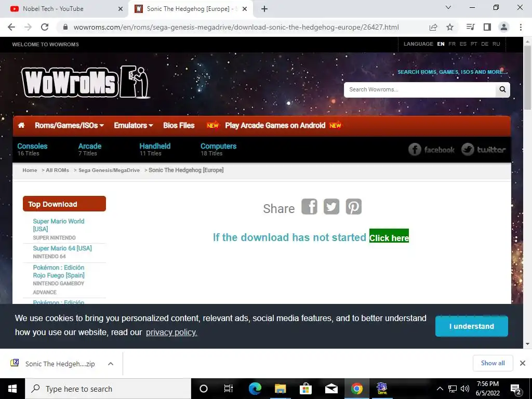Open the Windows Start menu
The image size is (532, 399).
pyautogui.click(x=12, y=389)
